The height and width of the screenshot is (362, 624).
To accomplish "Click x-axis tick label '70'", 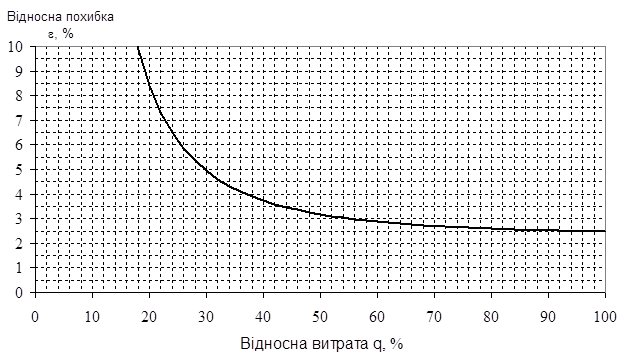I will click(x=434, y=317).
